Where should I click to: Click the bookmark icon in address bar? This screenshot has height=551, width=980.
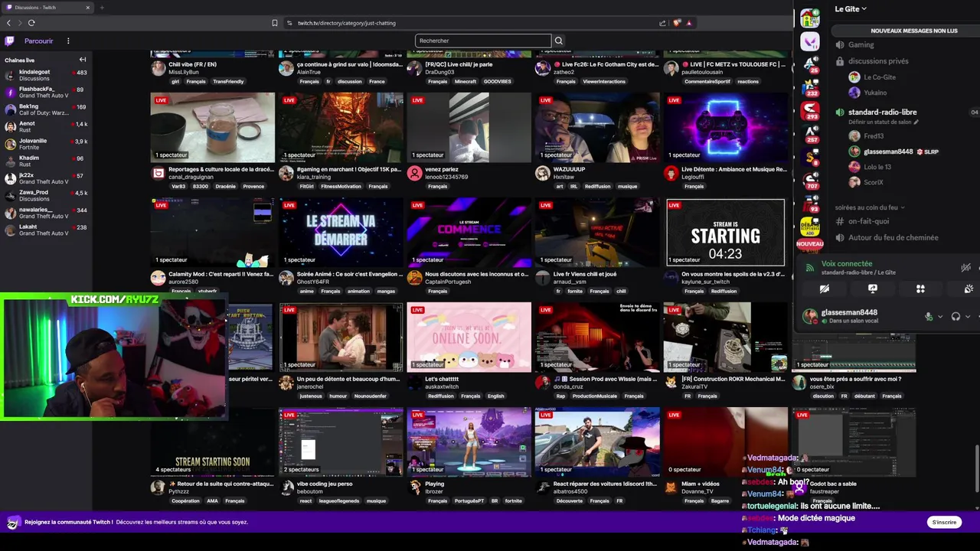[275, 23]
